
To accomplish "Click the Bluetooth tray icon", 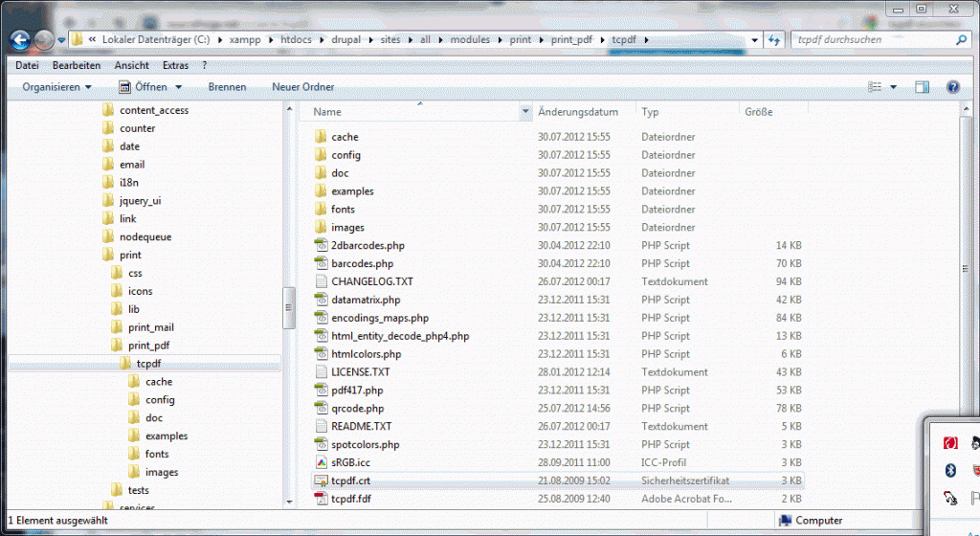I will point(951,470).
